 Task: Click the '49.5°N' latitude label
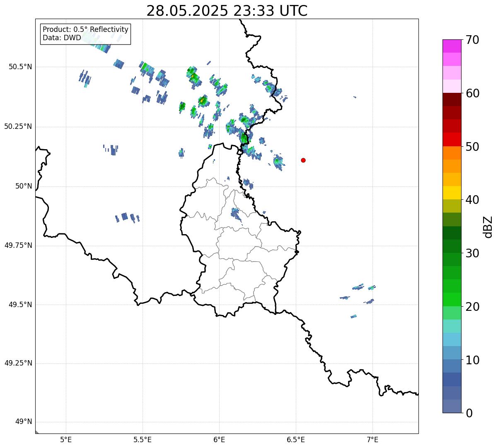click(20, 305)
